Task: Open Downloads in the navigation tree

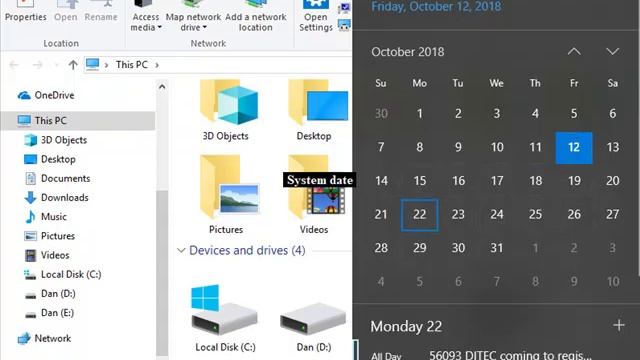Action: 56,198
